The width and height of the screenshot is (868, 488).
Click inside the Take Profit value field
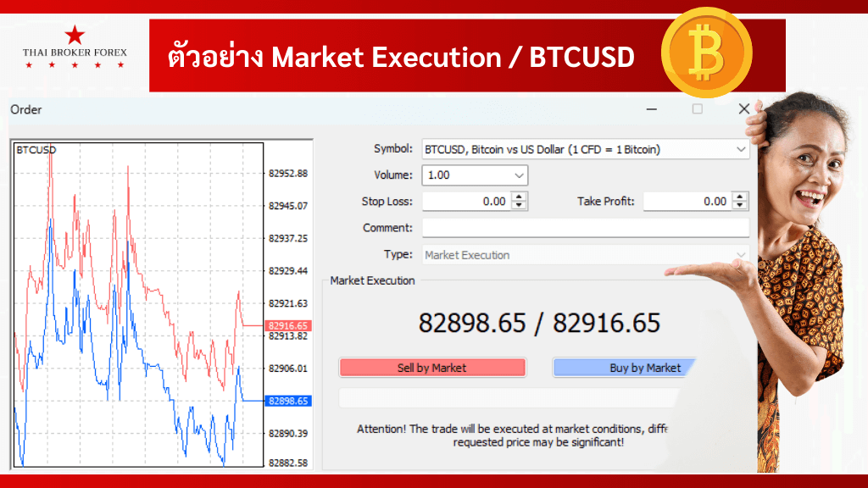[x=687, y=201]
